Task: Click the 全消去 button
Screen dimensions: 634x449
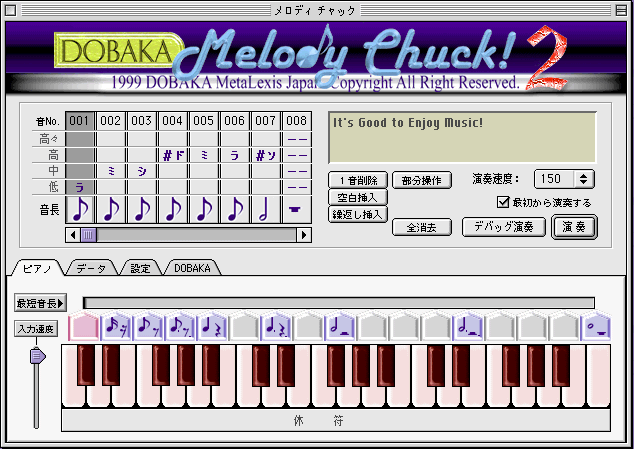Action: 422,227
